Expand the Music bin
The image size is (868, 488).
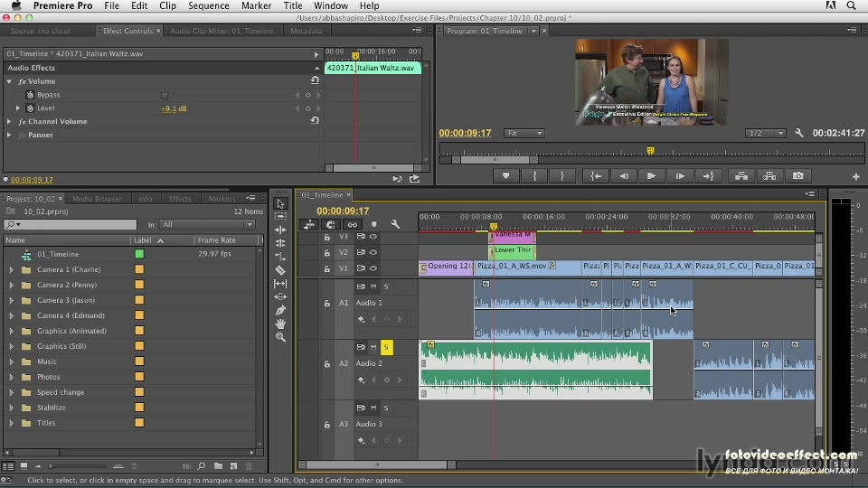click(x=11, y=361)
